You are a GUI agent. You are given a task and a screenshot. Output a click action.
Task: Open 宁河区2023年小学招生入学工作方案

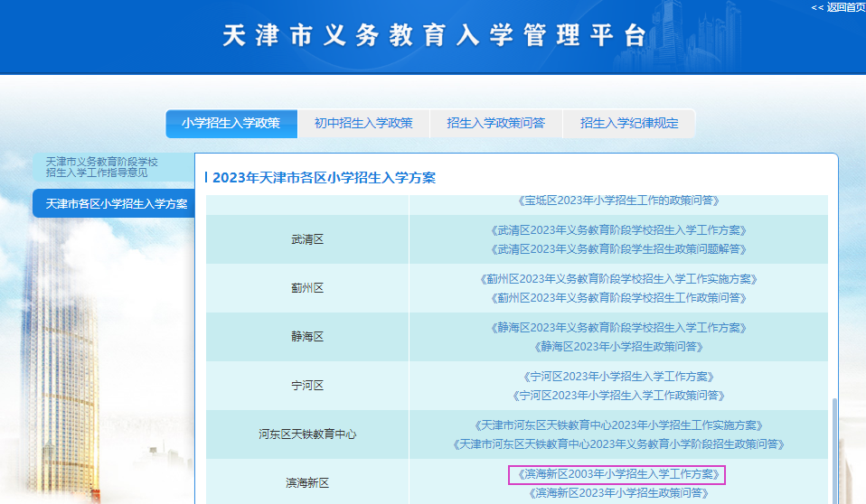pos(618,377)
